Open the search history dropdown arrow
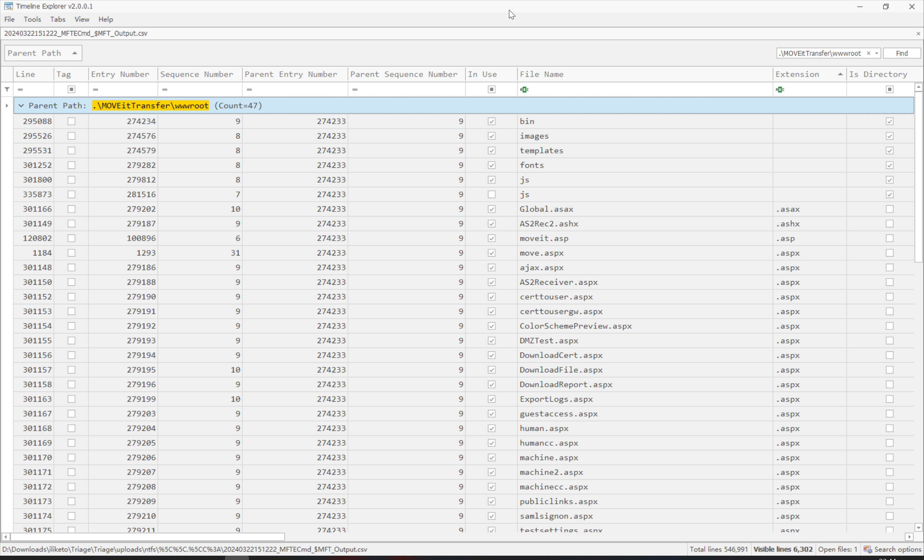 click(877, 53)
